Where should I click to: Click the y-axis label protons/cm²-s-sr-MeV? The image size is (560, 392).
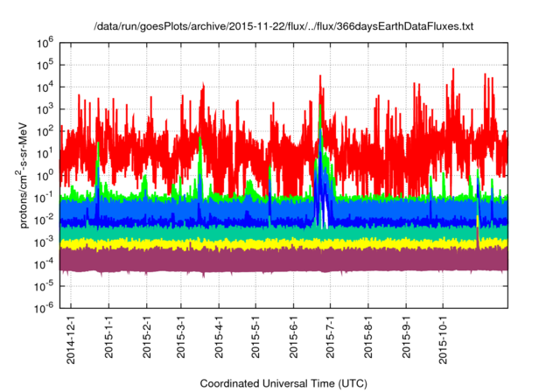tap(27, 174)
